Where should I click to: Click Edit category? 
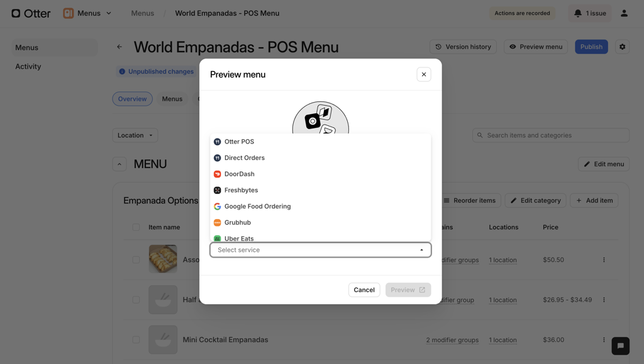click(535, 200)
